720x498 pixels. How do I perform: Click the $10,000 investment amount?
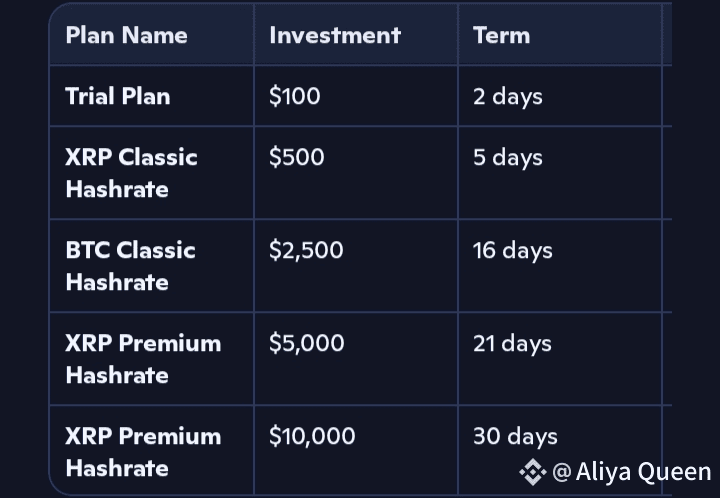coord(312,436)
